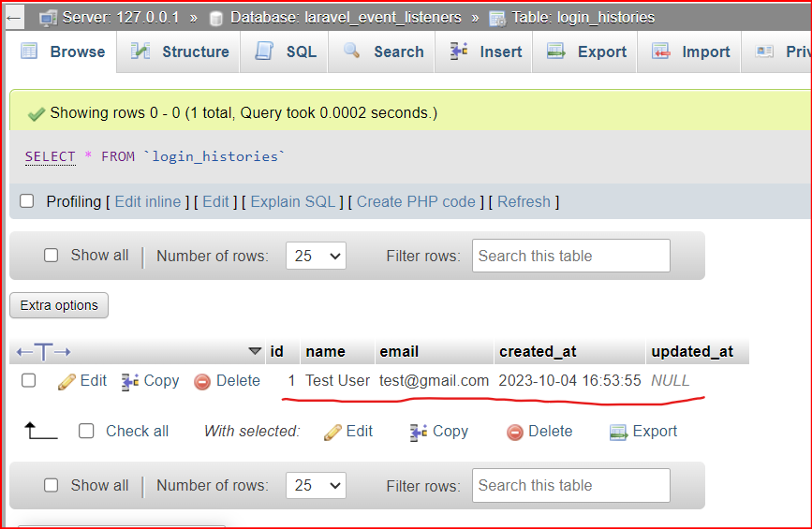Toggle the Profiling checkbox
The image size is (812, 529).
pos(27,201)
